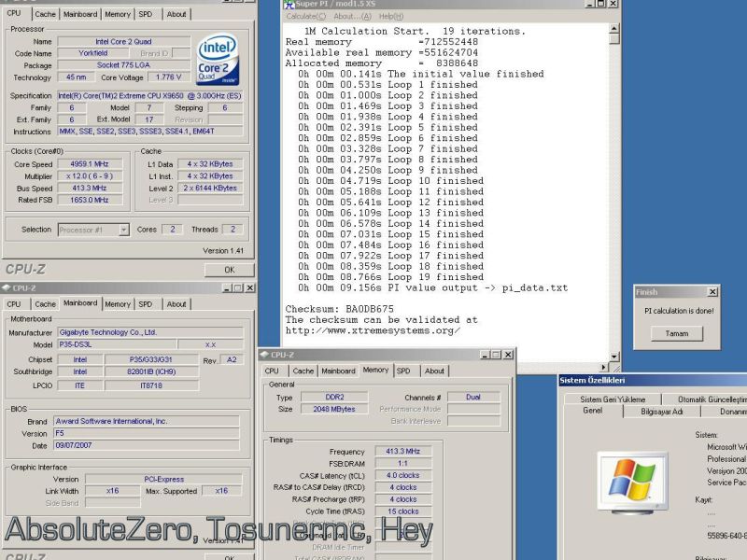The width and height of the screenshot is (747, 560).
Task: Click the P35-DS3L model field
Action: (117, 344)
